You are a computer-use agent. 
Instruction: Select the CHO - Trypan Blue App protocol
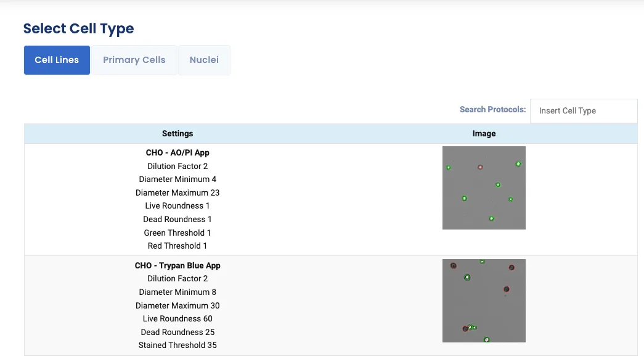point(177,265)
